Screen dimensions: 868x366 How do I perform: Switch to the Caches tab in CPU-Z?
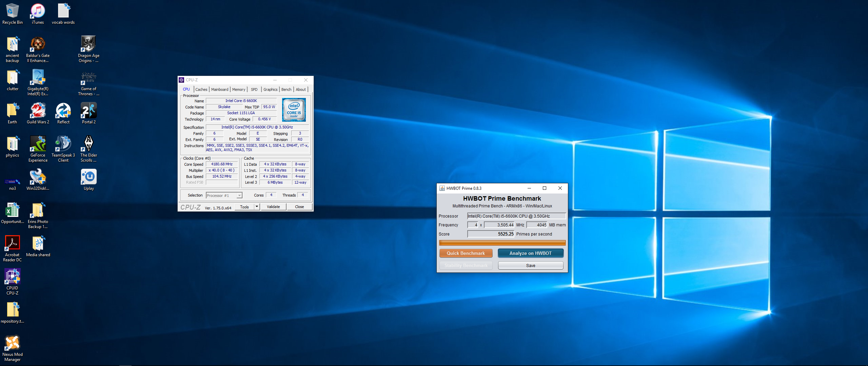[201, 89]
